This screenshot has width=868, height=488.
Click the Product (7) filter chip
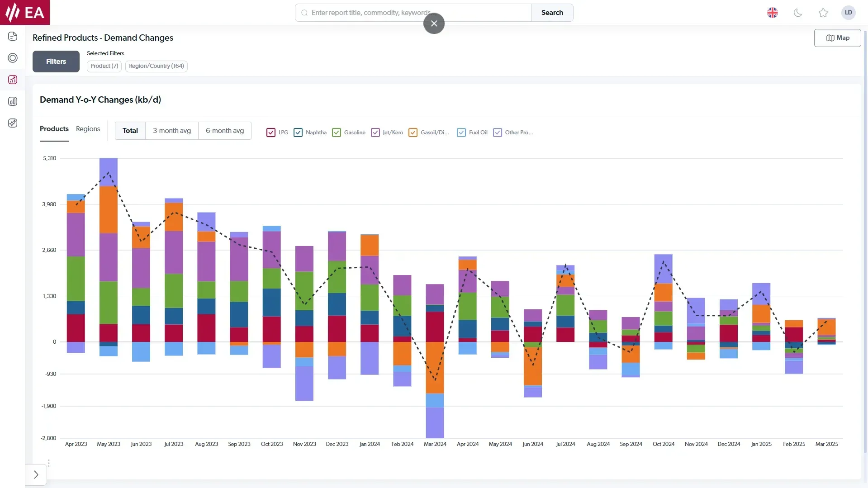click(x=104, y=66)
